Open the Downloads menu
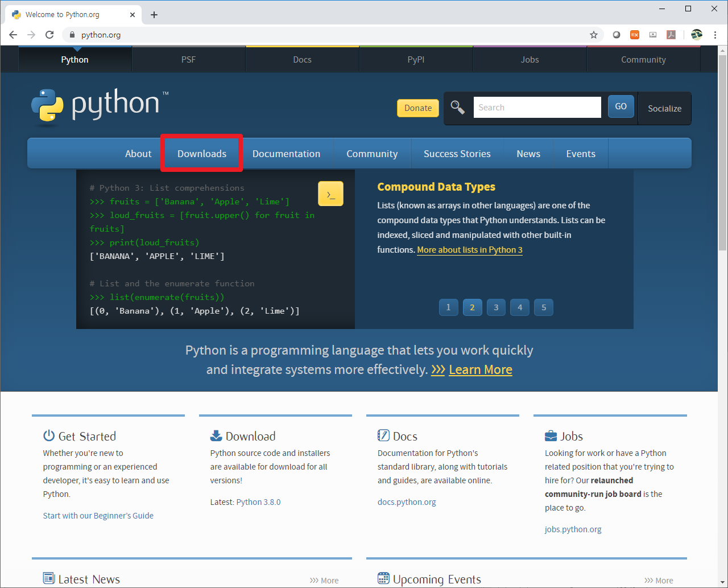728x588 pixels. pyautogui.click(x=202, y=154)
